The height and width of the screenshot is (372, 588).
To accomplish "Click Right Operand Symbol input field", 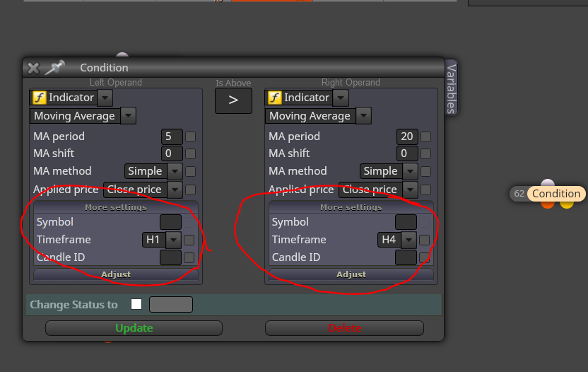I will coord(406,222).
